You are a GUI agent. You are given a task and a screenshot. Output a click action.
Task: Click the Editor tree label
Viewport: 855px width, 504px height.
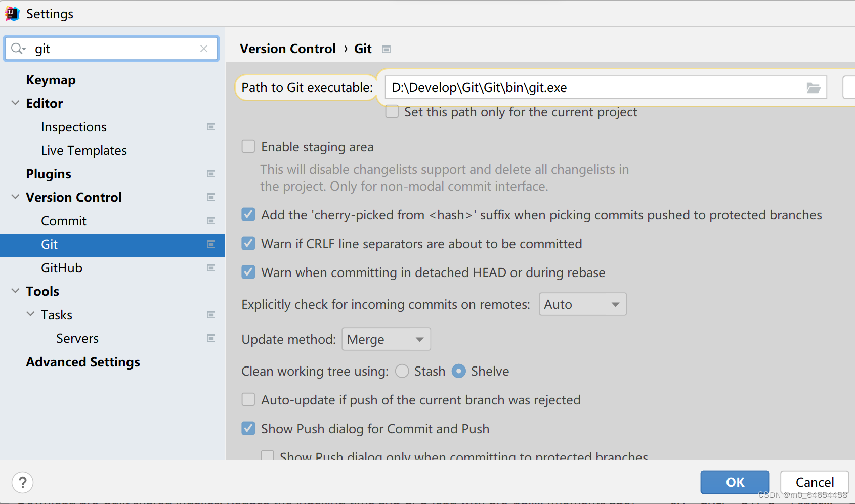(45, 103)
